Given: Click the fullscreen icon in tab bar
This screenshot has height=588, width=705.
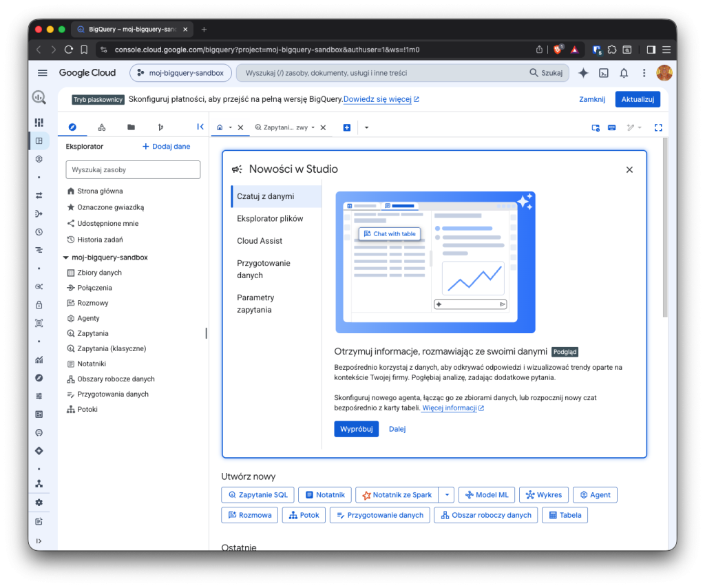Looking at the screenshot, I should pos(658,127).
